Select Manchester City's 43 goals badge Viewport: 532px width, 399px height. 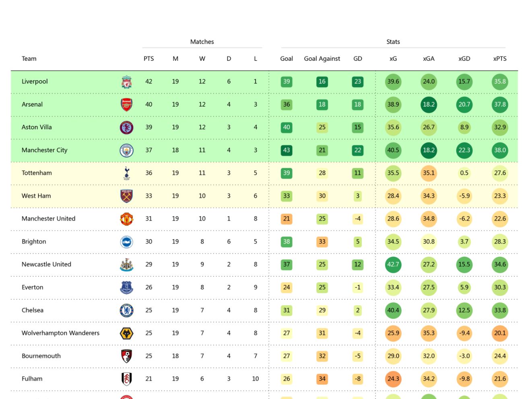pyautogui.click(x=287, y=150)
